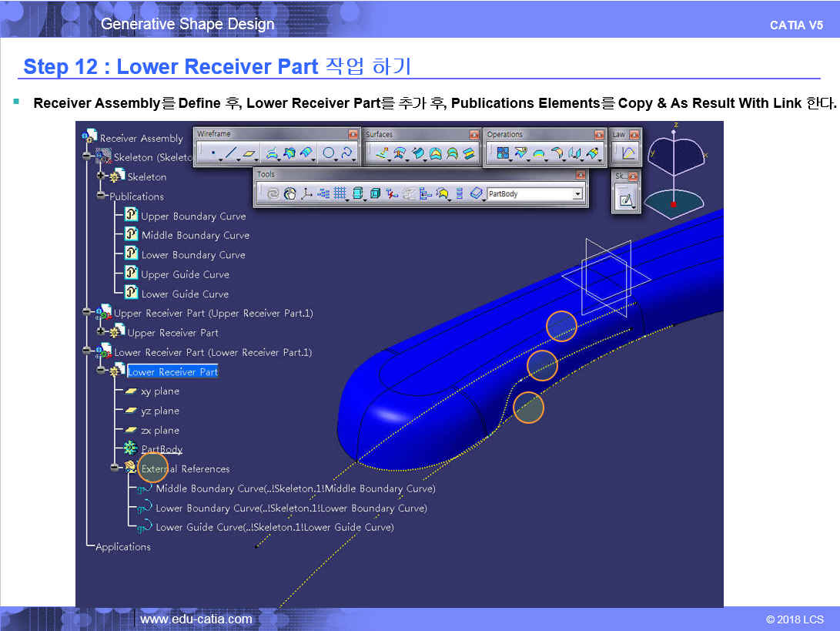The width and height of the screenshot is (840, 631).
Task: Click the Join icon in Operations toolbar
Action: coord(503,153)
